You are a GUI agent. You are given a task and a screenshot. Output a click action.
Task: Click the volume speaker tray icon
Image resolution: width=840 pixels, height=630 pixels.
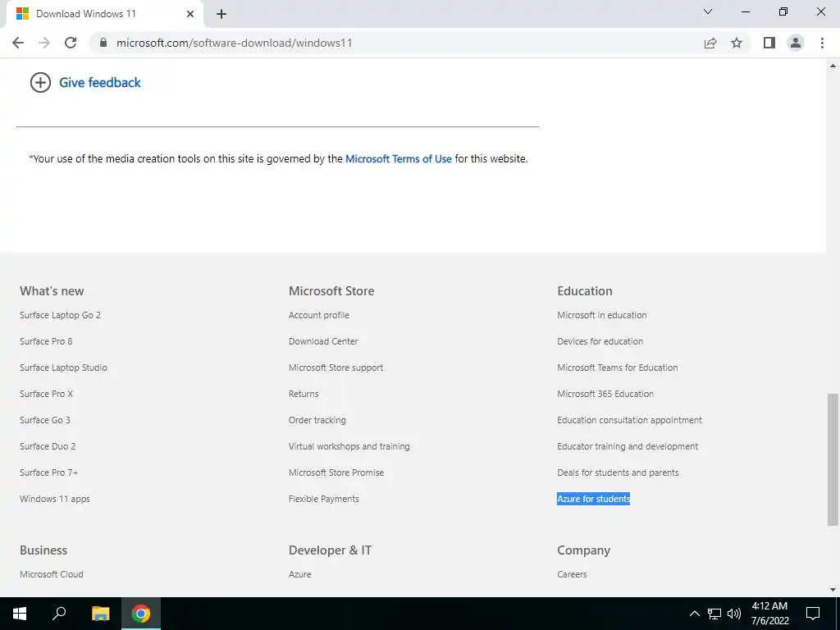point(734,614)
